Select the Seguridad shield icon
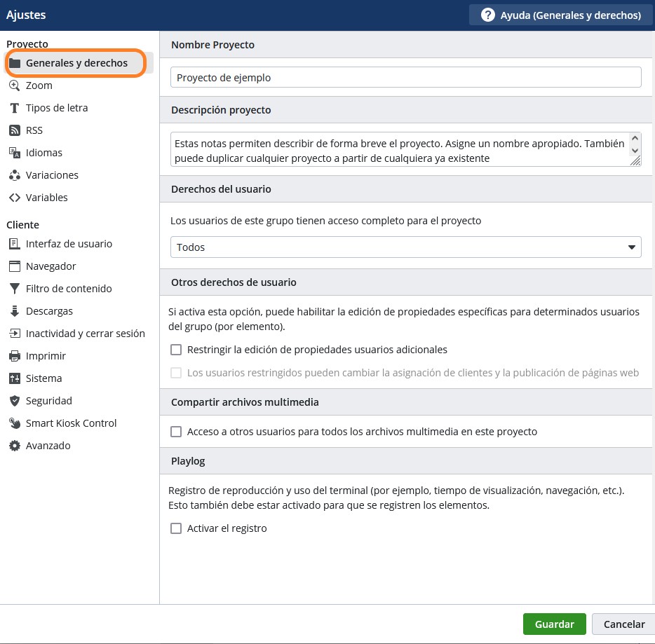Screen dimensions: 655x644 14,401
